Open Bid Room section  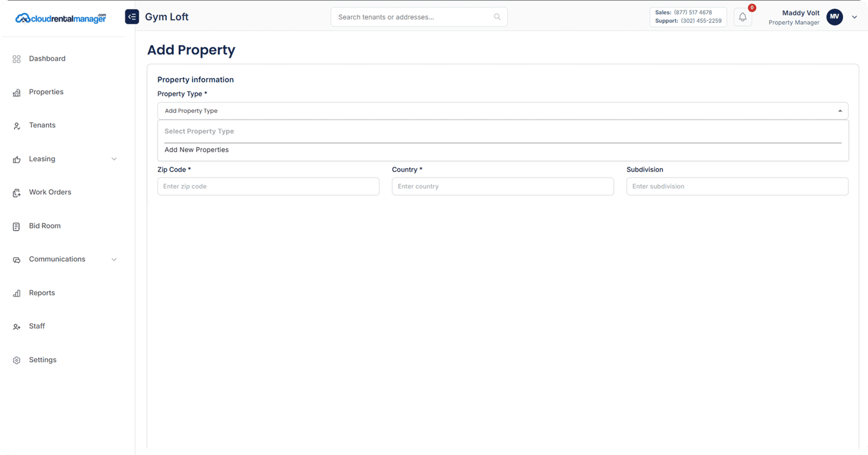(x=45, y=226)
